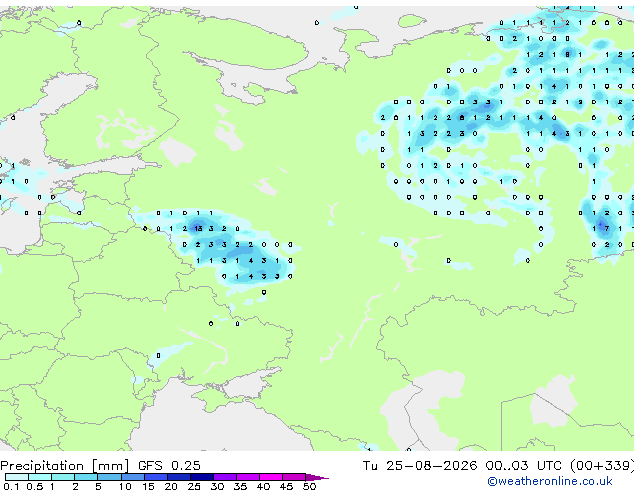Image resolution: width=634 pixels, height=490 pixels.
Task: Select the 5–10 mm legend color box
Action: [x=109, y=477]
